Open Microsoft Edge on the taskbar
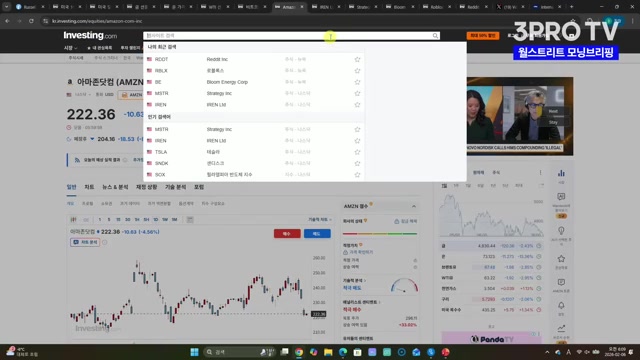 pyautogui.click(x=343, y=352)
